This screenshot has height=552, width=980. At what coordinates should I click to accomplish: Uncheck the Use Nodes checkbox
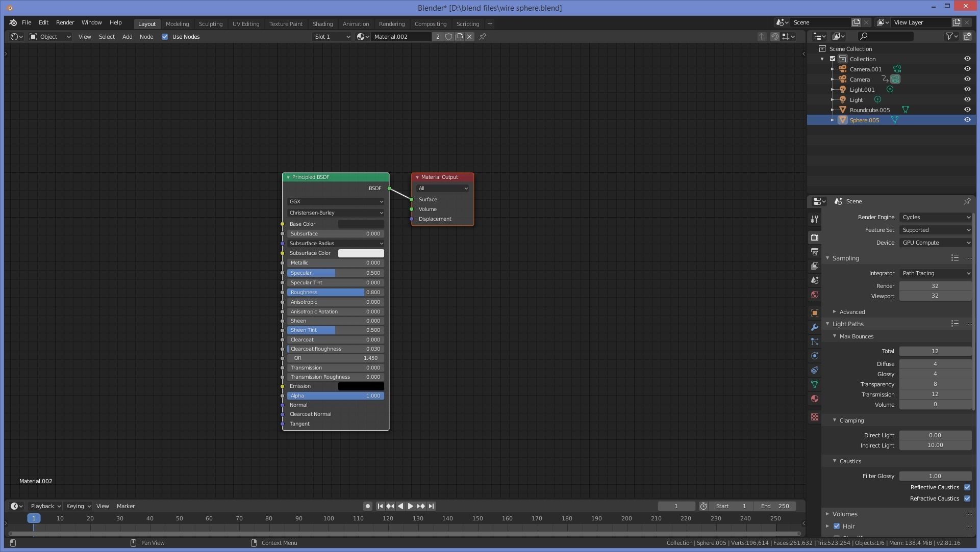(165, 37)
